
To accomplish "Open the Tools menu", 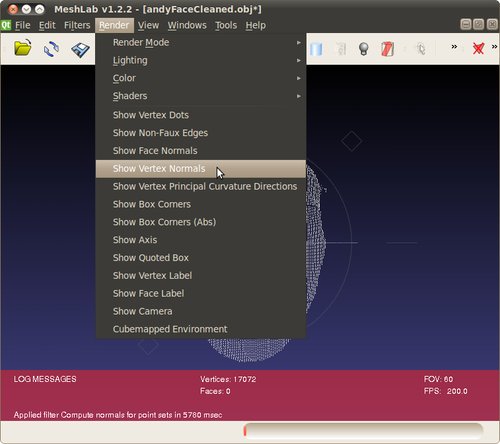I will tap(226, 25).
